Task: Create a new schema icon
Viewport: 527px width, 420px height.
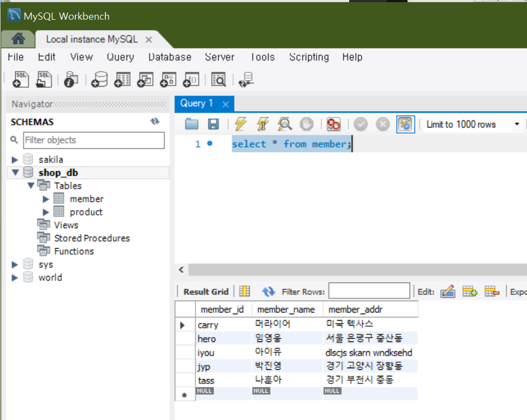Action: click(x=99, y=80)
